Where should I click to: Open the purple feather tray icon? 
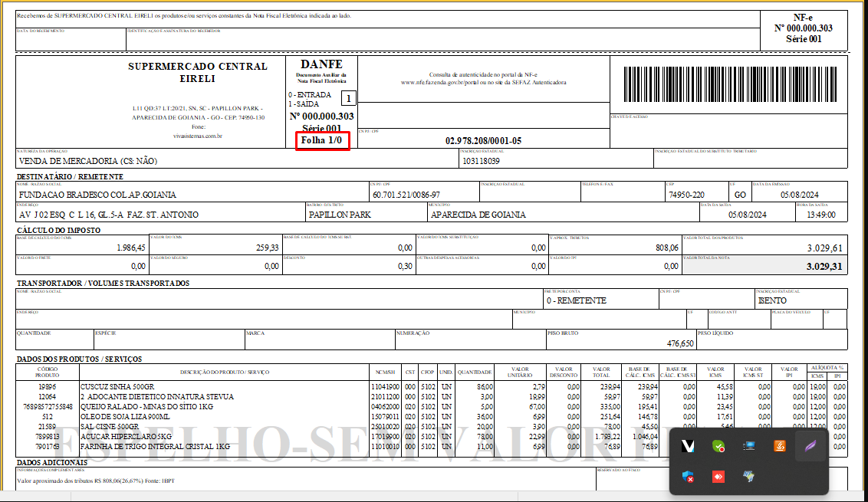(810, 445)
